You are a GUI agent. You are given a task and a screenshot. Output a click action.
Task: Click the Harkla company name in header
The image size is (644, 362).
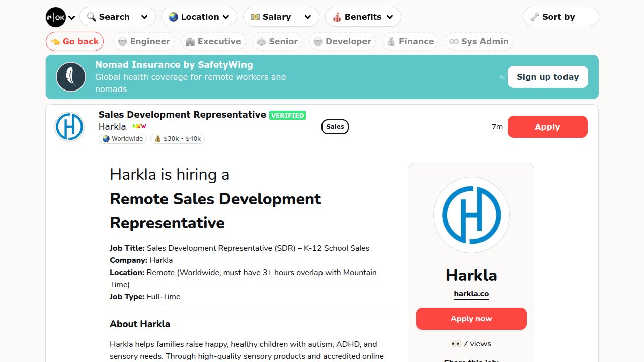tap(112, 126)
